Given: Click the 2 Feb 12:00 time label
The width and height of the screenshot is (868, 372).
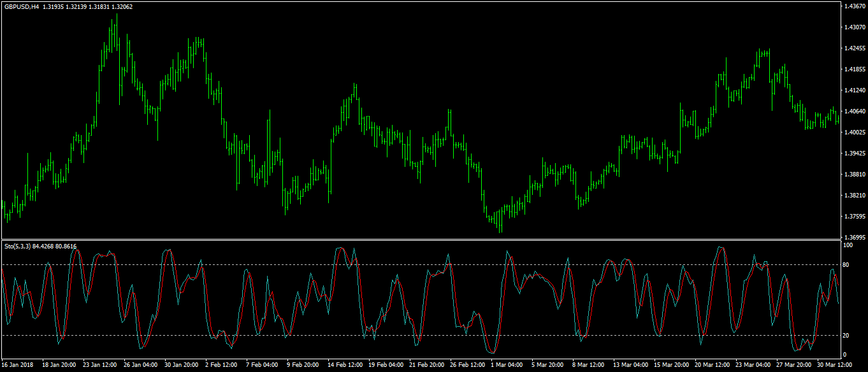Looking at the screenshot, I should pos(222,366).
